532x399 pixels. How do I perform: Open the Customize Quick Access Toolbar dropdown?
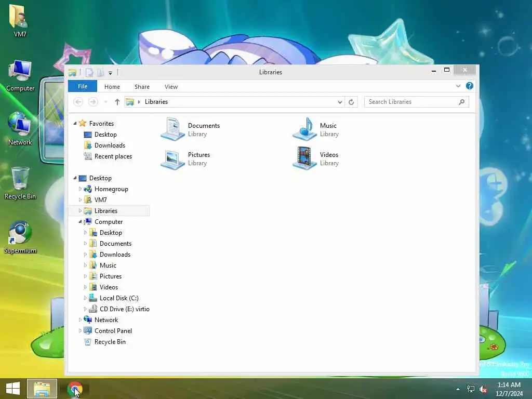[x=110, y=73]
